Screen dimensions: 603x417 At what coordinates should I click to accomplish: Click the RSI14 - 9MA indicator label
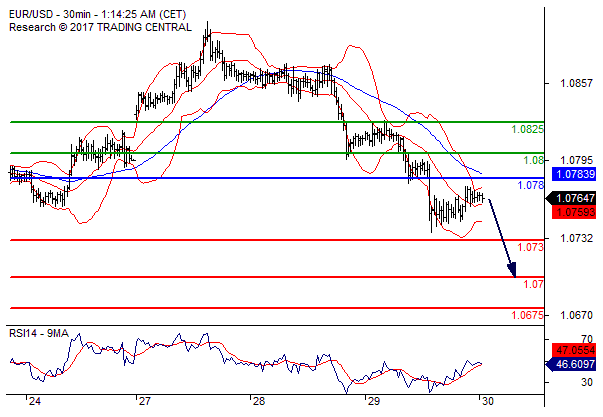click(39, 333)
